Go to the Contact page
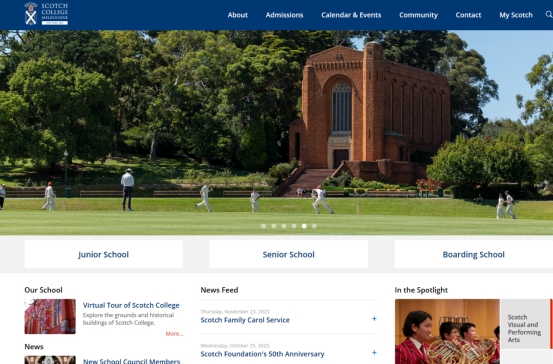553x364 pixels. 468,15
